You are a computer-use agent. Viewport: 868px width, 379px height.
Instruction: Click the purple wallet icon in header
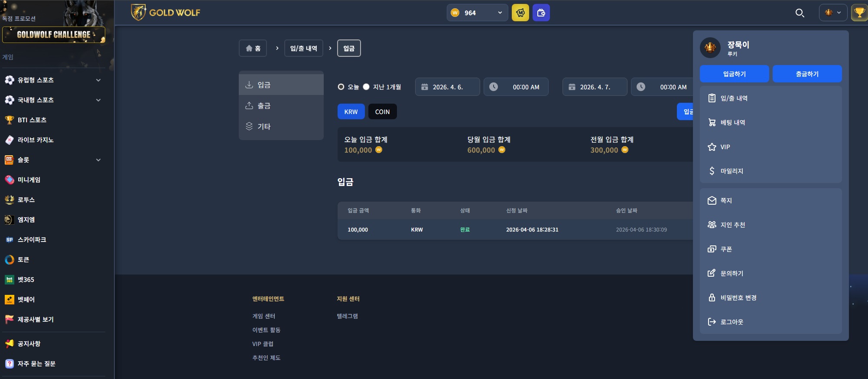pos(541,13)
